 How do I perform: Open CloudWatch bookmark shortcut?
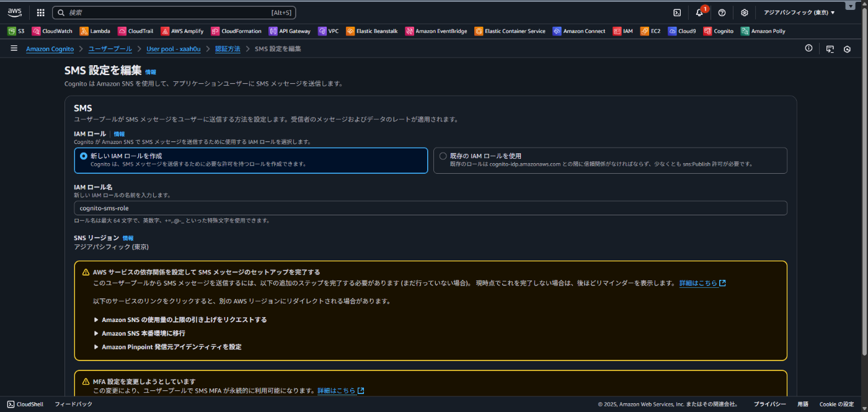[x=52, y=31]
